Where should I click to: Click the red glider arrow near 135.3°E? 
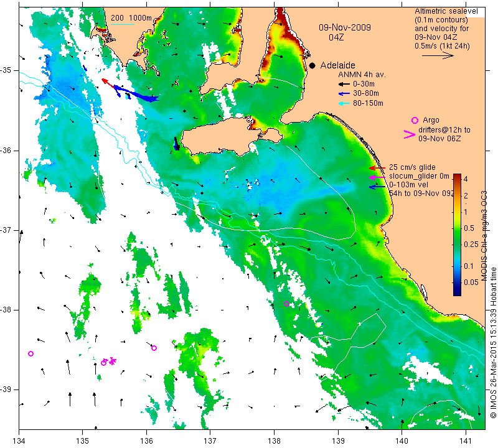click(107, 82)
